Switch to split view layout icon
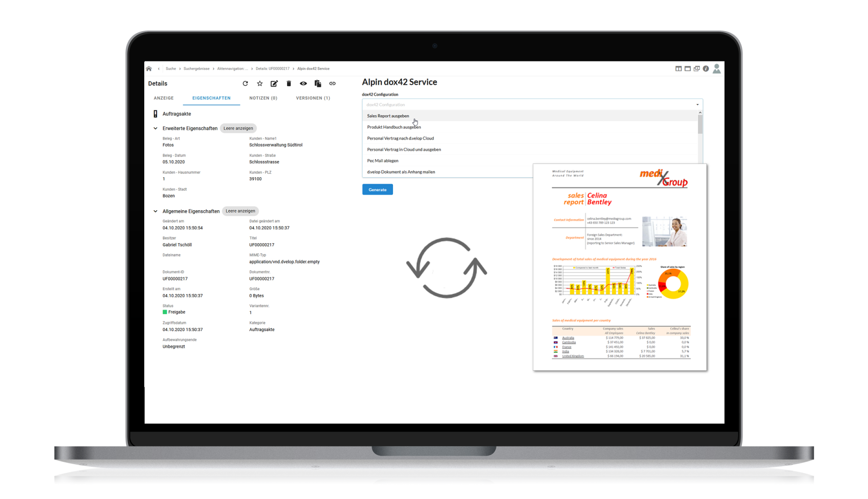 pyautogui.click(x=679, y=68)
